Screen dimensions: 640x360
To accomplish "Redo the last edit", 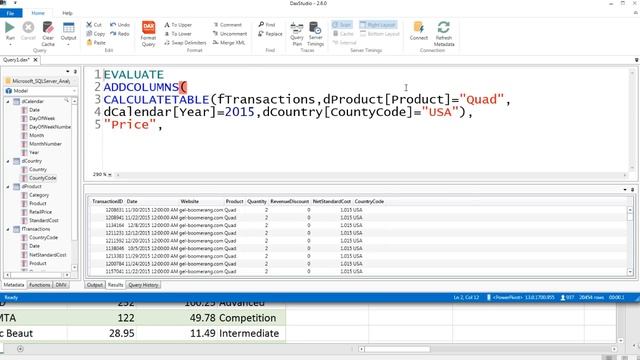I will click(x=120, y=34).
